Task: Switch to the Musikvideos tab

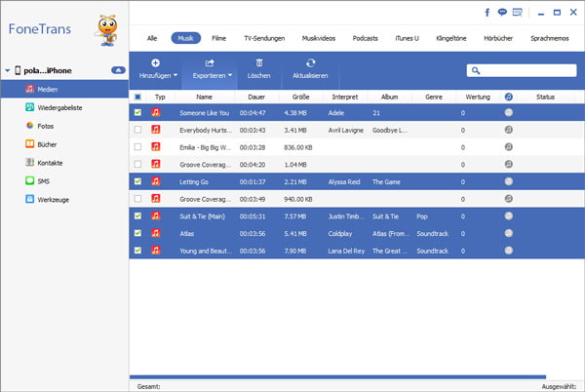Action: (319, 38)
